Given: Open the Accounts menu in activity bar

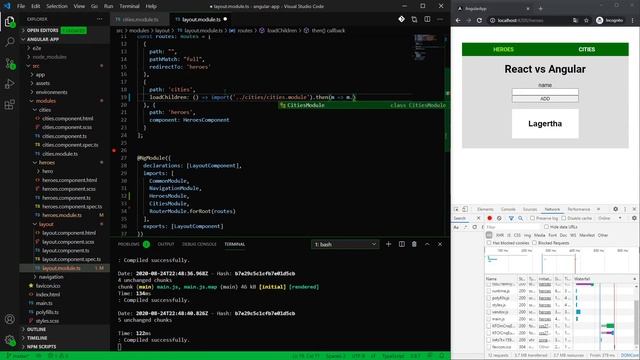Looking at the screenshot, I should click(x=9, y=319).
